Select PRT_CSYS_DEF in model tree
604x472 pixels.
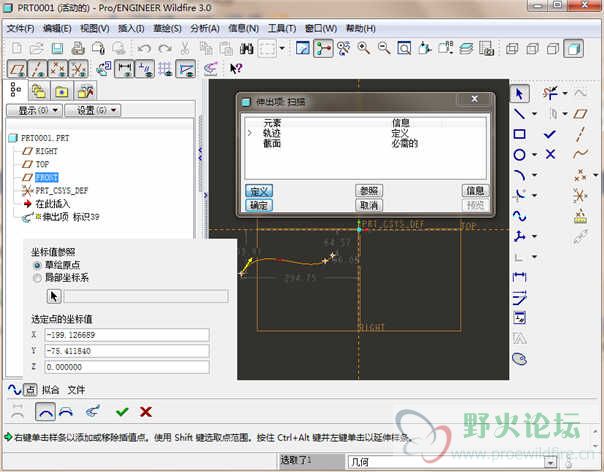tap(62, 191)
